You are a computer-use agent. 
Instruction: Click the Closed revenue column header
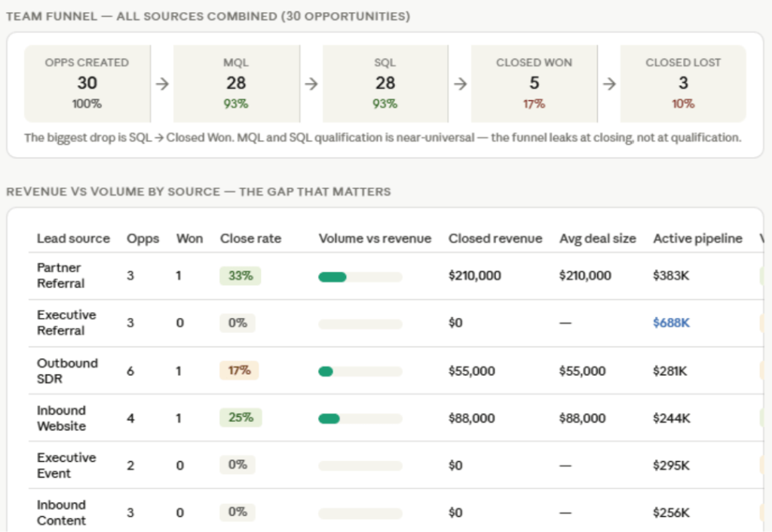(x=495, y=238)
